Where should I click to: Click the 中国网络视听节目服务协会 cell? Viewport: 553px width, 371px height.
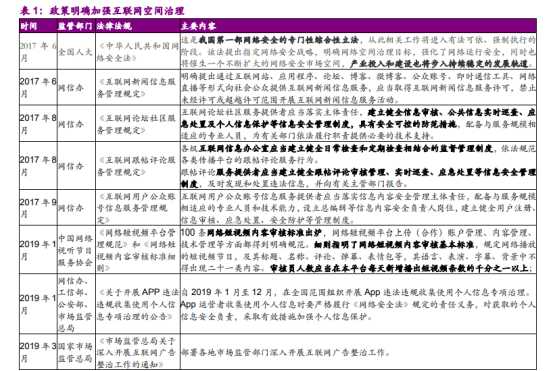(x=75, y=250)
